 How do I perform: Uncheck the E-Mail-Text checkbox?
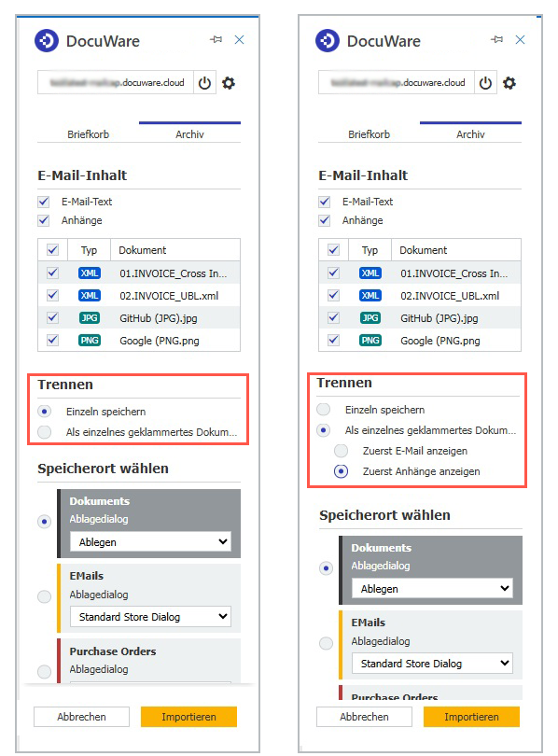coord(43,201)
